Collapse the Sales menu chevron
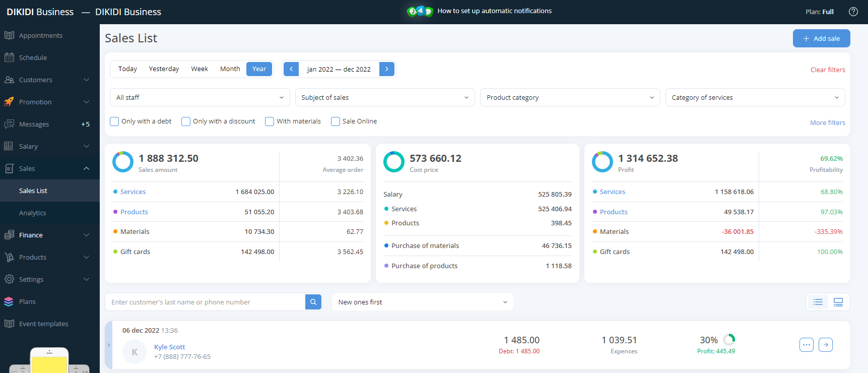This screenshot has height=373, width=868. [86, 168]
